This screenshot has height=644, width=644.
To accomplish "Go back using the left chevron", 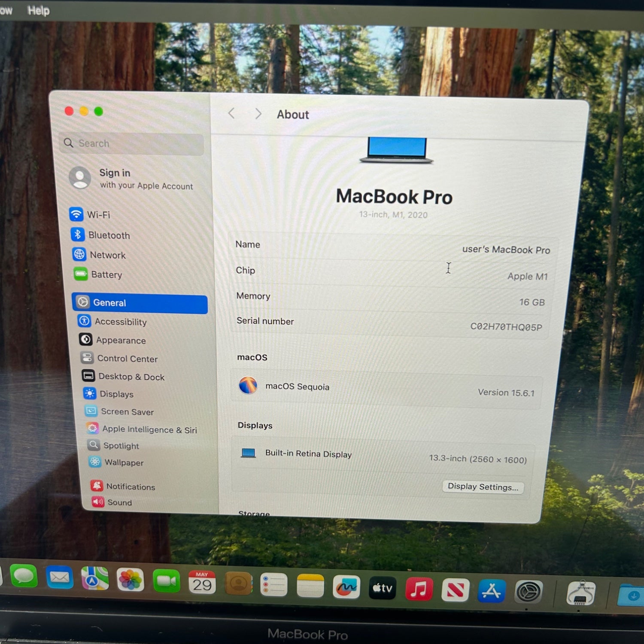I will click(231, 113).
